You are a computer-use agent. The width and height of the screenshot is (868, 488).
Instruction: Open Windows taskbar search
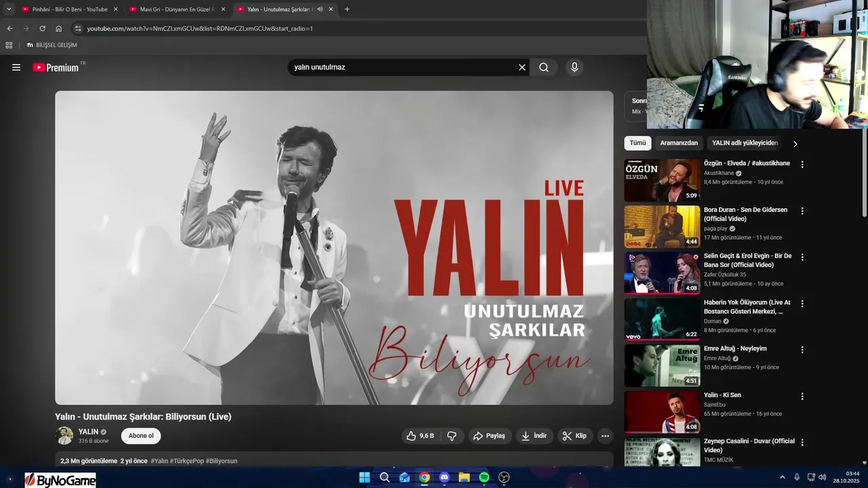[384, 477]
